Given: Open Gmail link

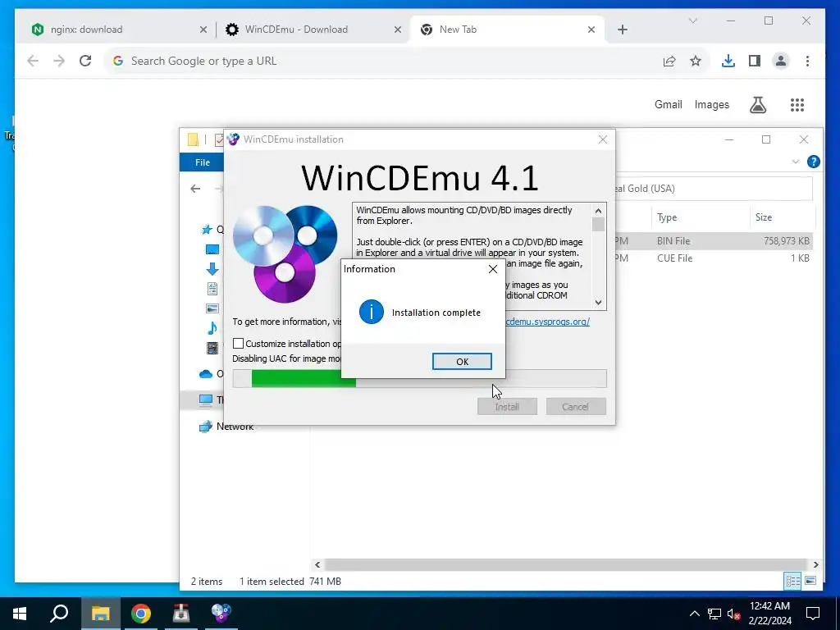Looking at the screenshot, I should click(x=668, y=104).
